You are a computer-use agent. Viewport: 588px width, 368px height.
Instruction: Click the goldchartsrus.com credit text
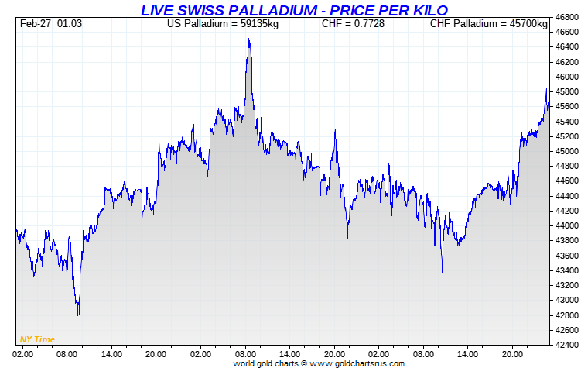click(x=319, y=363)
